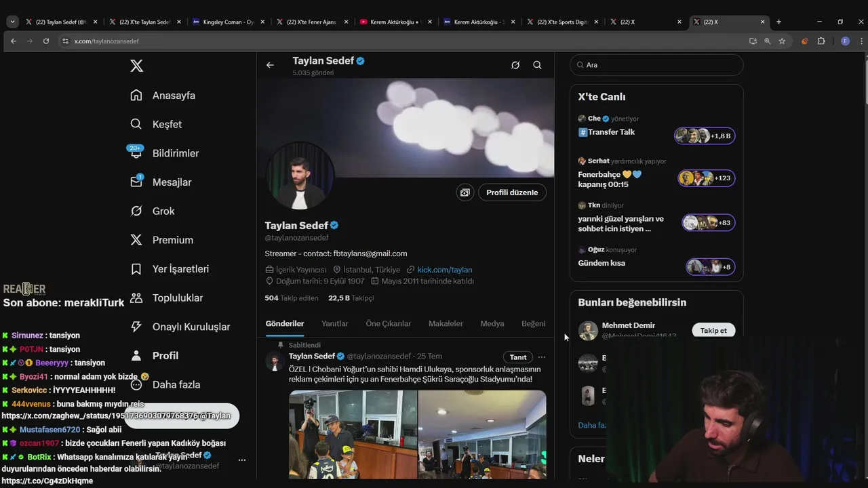Open the right photo in pinned post
This screenshot has width=868, height=488.
pos(482,434)
